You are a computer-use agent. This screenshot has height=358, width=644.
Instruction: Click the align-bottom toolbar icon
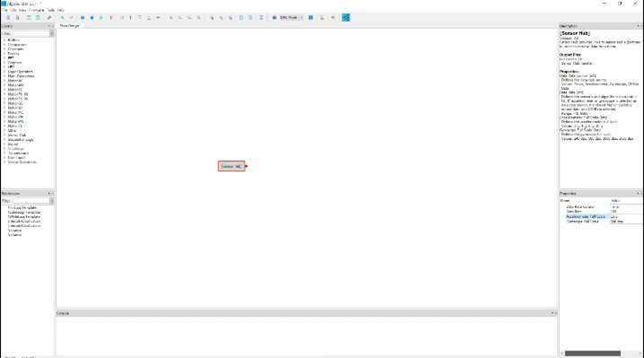(x=149, y=18)
